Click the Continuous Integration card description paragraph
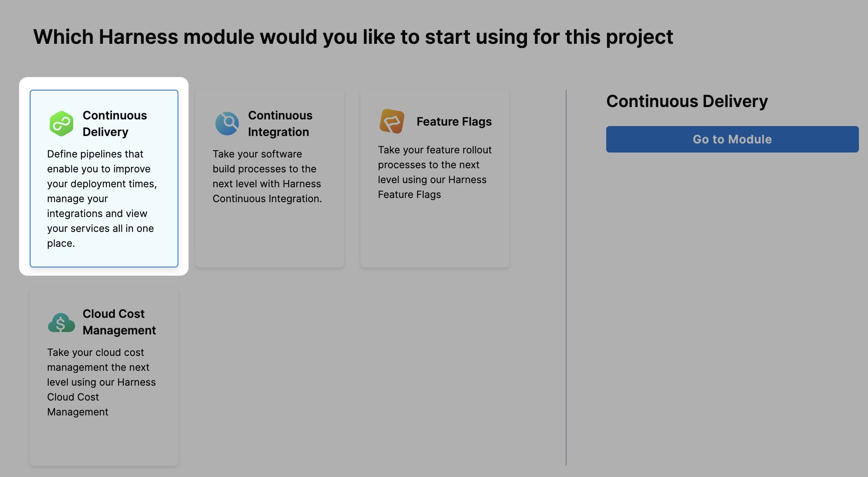 coord(268,176)
